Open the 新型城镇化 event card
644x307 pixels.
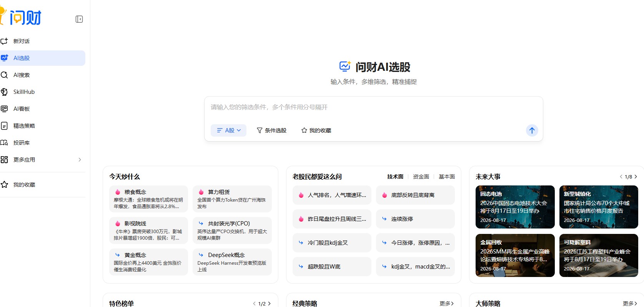(599, 207)
